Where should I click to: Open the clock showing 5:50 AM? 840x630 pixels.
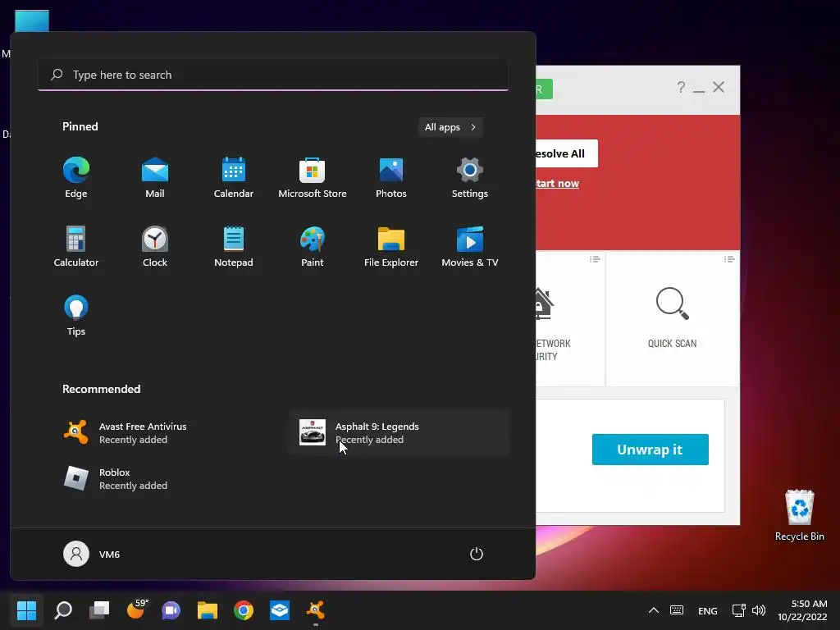[x=802, y=610]
